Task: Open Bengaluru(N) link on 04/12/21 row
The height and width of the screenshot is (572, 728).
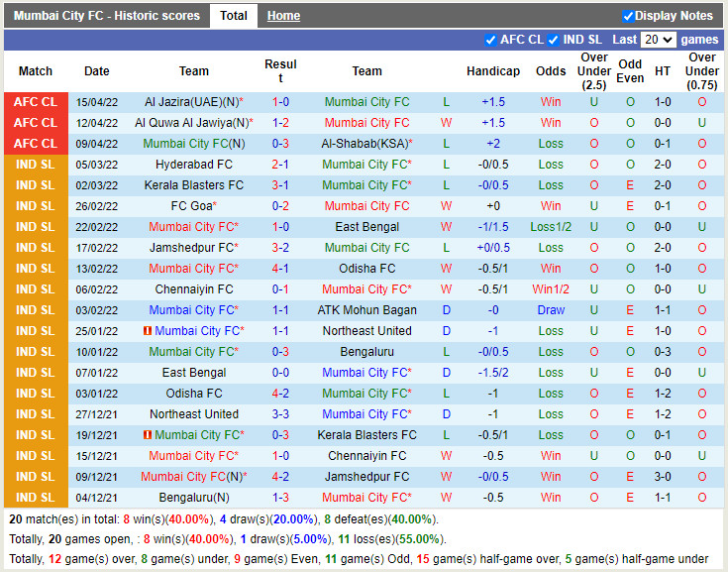Action: (x=194, y=498)
